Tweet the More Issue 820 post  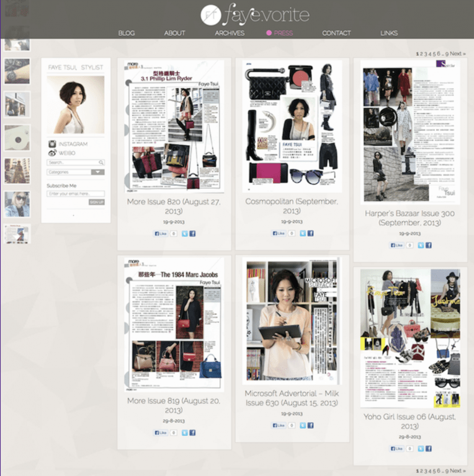pos(184,234)
